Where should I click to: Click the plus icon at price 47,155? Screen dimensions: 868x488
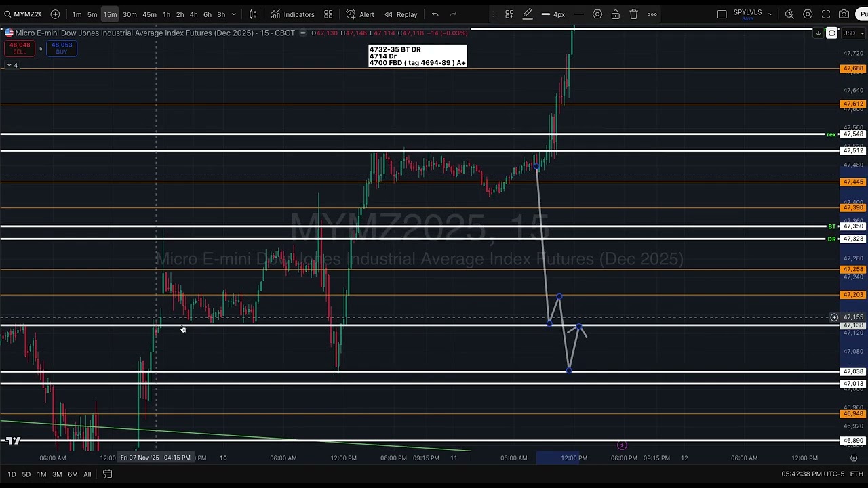click(834, 317)
